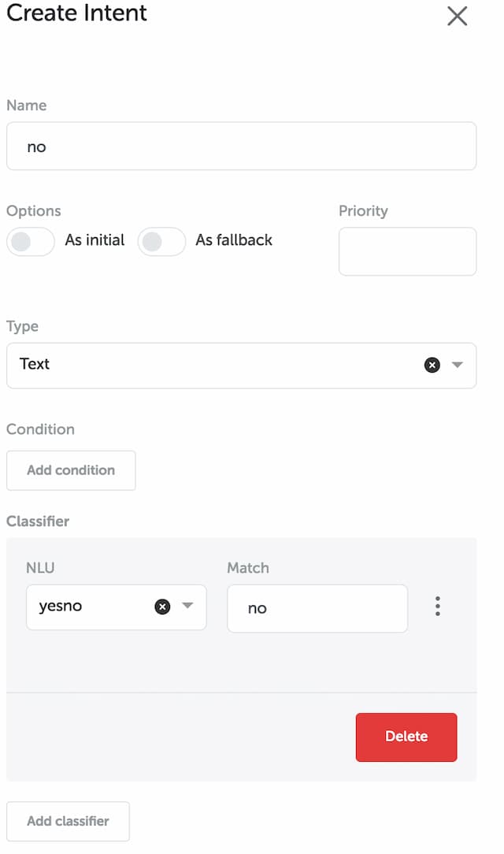Click the Text value in the Type selector
This screenshot has height=854, width=504.
click(x=35, y=364)
